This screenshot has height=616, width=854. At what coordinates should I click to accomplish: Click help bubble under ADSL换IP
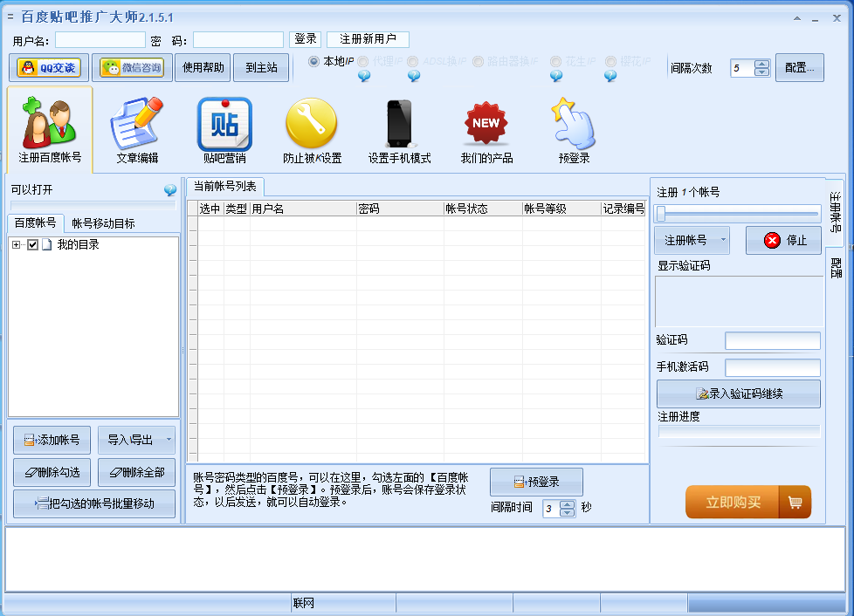[x=414, y=76]
